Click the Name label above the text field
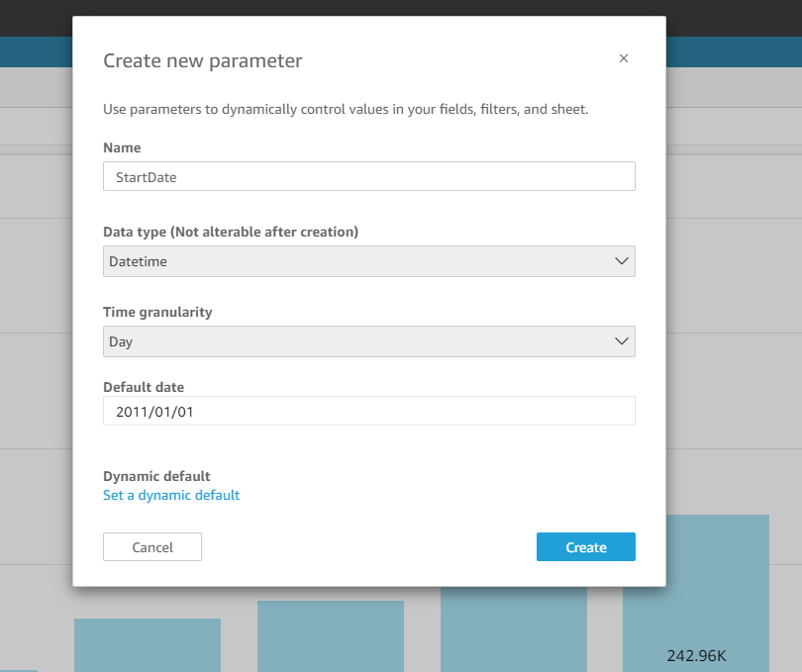Image resolution: width=802 pixels, height=672 pixels. click(x=122, y=147)
